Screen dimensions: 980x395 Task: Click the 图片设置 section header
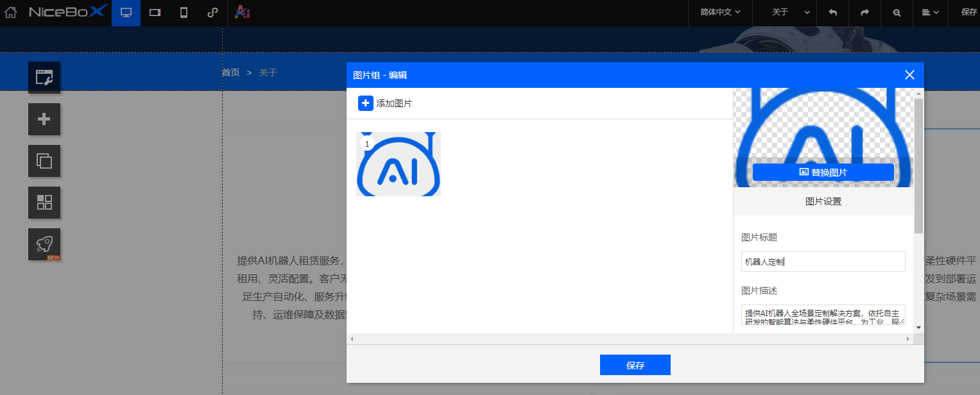tap(823, 201)
